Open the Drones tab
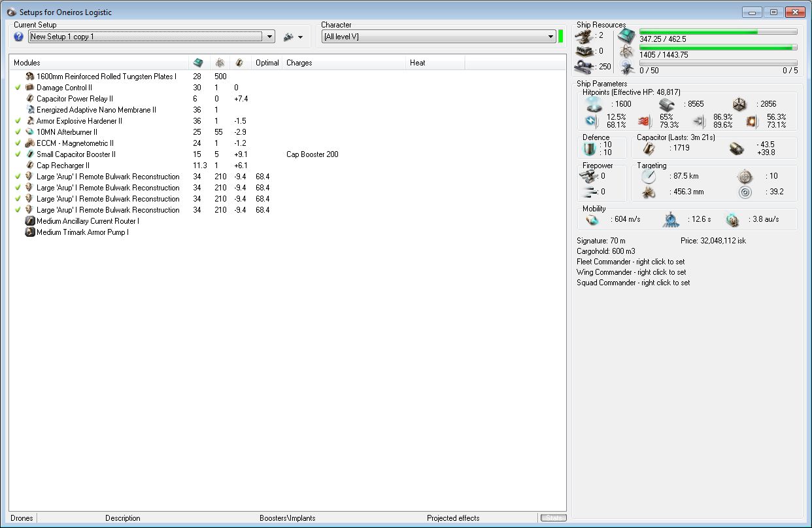This screenshot has width=812, height=528. coord(22,518)
